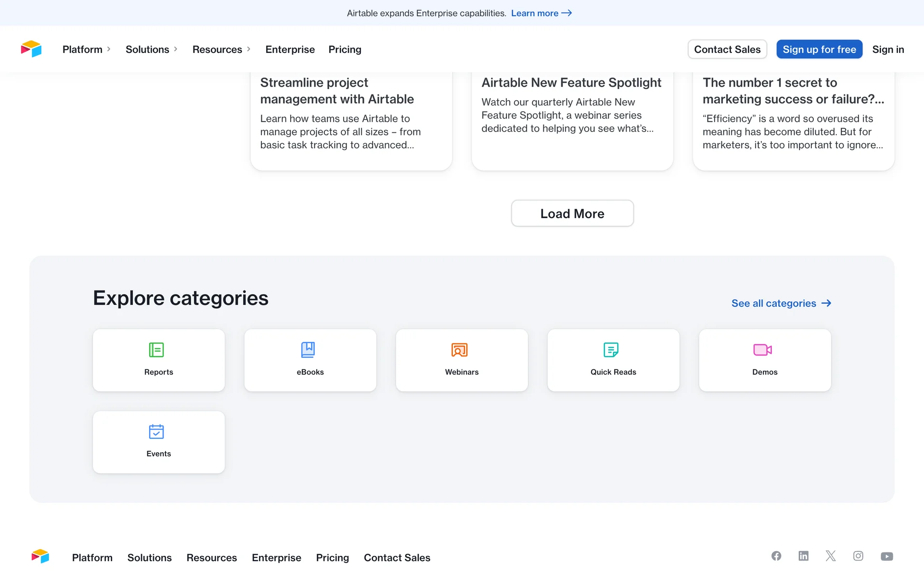The height and width of the screenshot is (578, 924).
Task: Open the Reports category icon
Action: pos(156,350)
